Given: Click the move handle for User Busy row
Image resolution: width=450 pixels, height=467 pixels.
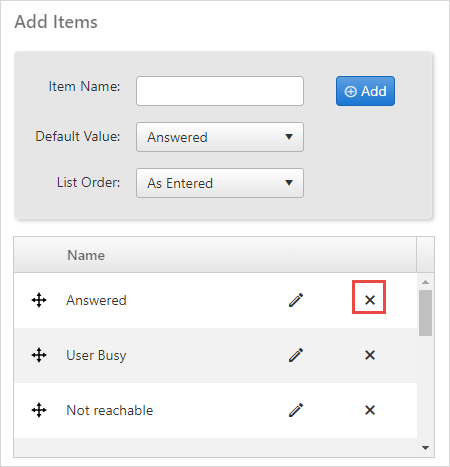Looking at the screenshot, I should [39, 355].
